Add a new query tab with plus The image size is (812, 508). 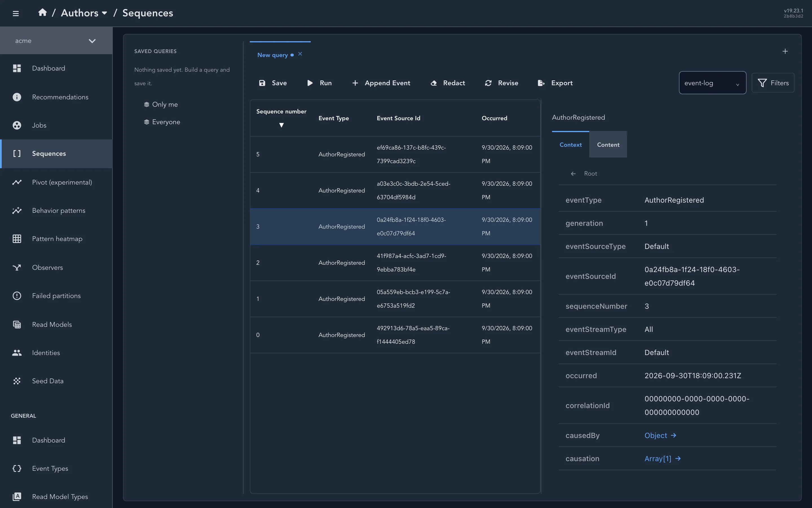pos(785,51)
